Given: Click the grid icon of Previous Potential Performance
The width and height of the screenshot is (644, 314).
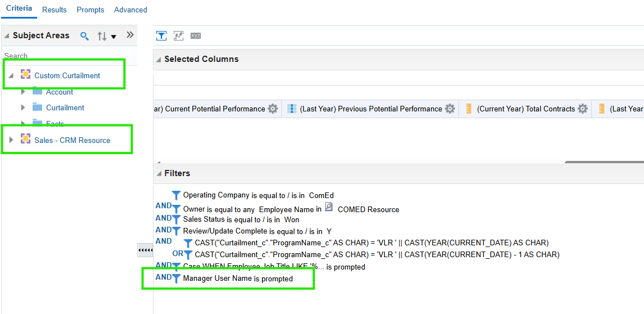Looking at the screenshot, I should [x=291, y=109].
